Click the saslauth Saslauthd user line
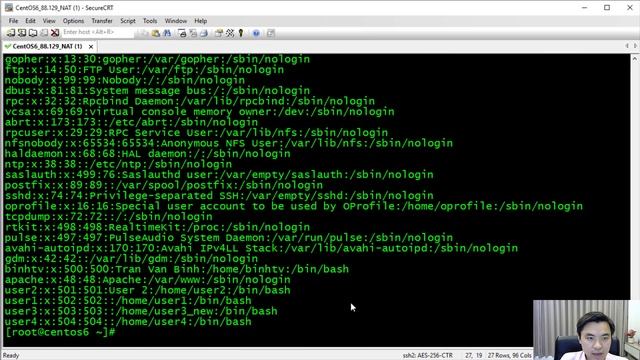Image resolution: width=640 pixels, height=360 pixels. coord(219,175)
